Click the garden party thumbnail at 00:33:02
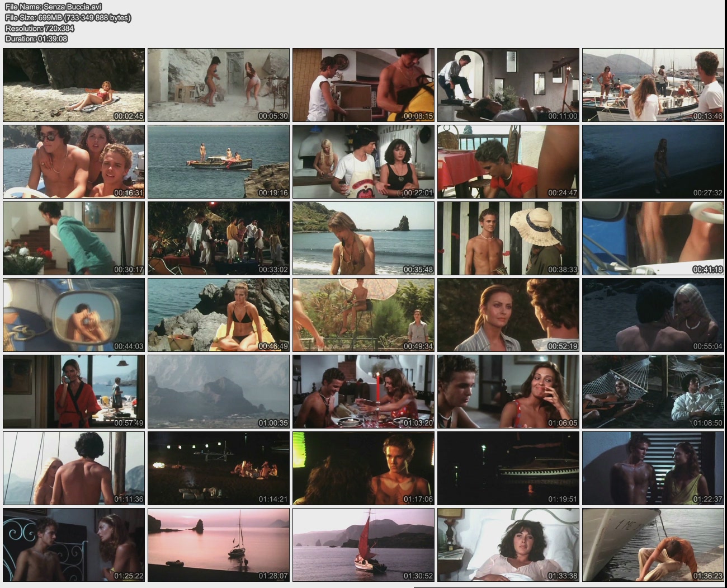The image size is (727, 588). tap(219, 238)
